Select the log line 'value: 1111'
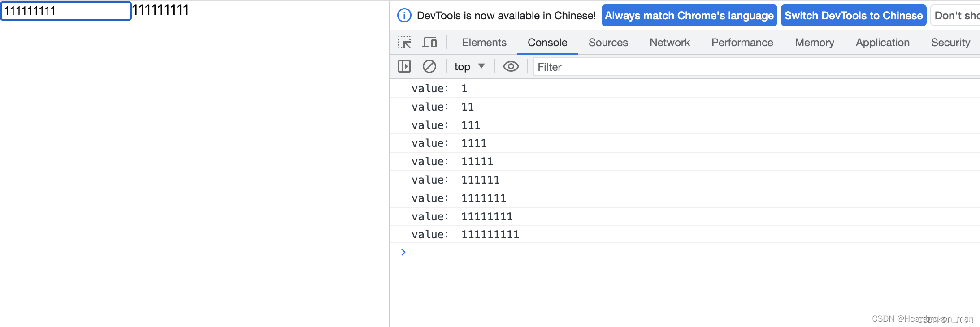Image resolution: width=980 pixels, height=327 pixels. tap(685, 143)
